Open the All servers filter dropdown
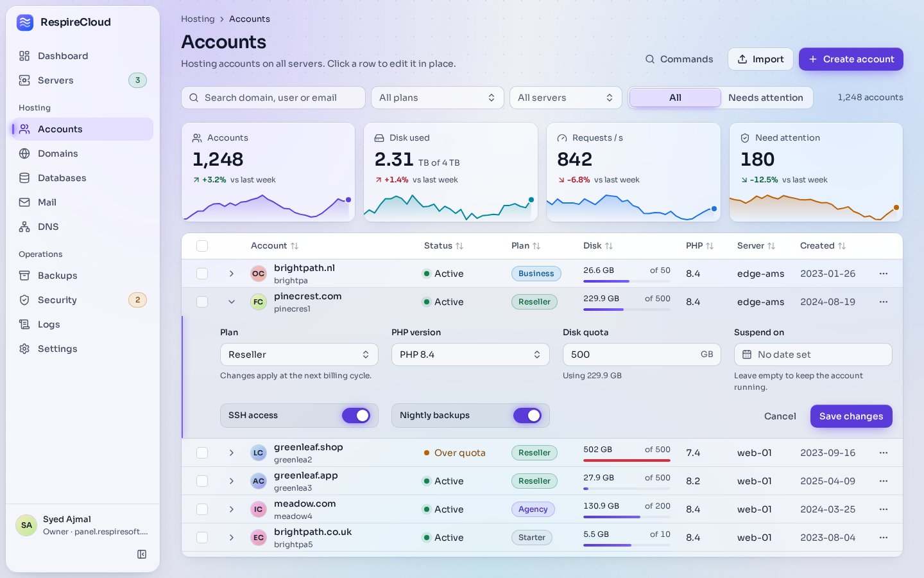Viewport: 924px width, 578px height. [x=566, y=98]
